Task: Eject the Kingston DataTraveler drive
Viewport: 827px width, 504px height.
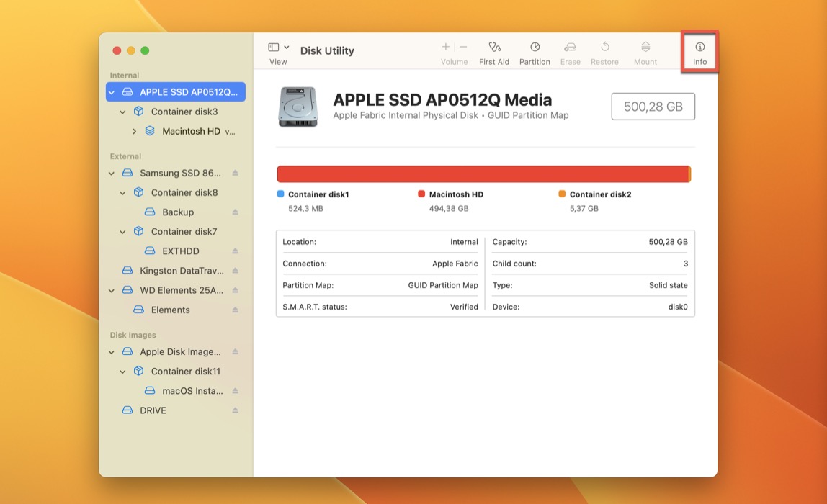Action: click(x=235, y=270)
